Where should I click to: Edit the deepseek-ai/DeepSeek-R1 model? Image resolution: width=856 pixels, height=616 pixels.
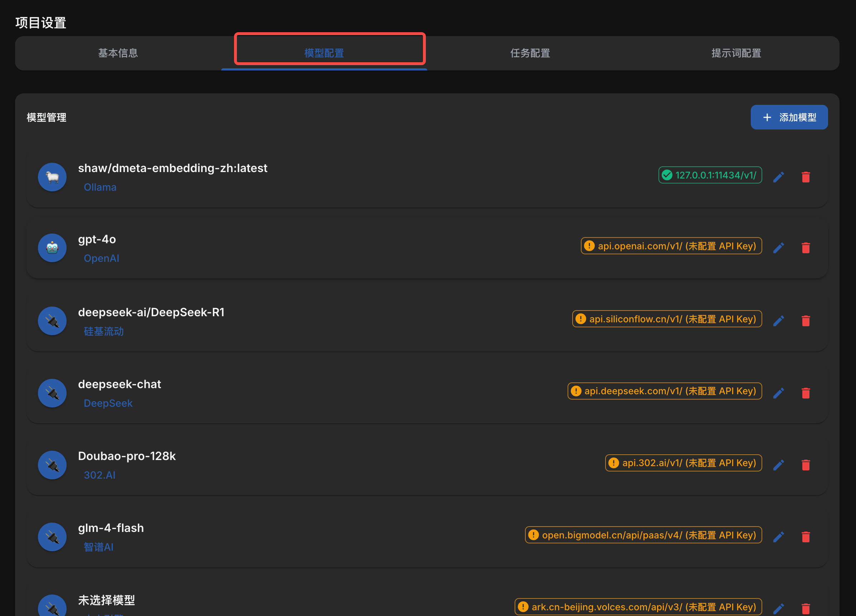[x=778, y=321]
